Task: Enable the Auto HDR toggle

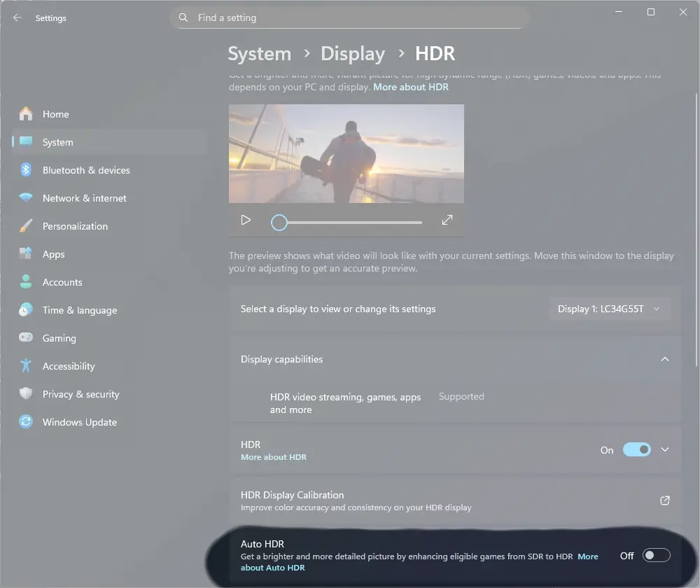Action: click(656, 554)
